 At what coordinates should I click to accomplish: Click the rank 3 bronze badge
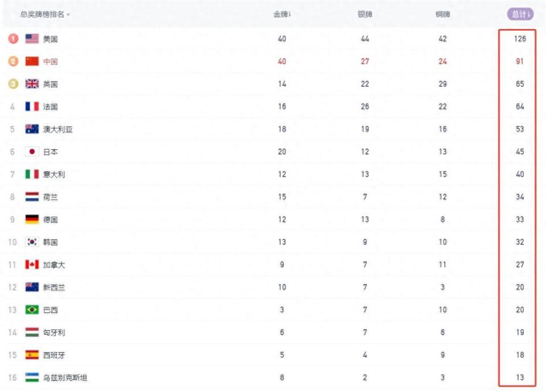click(x=13, y=84)
